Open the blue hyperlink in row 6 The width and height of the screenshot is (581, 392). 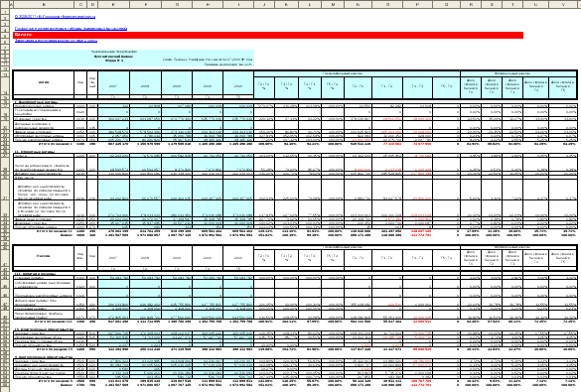pos(56,41)
